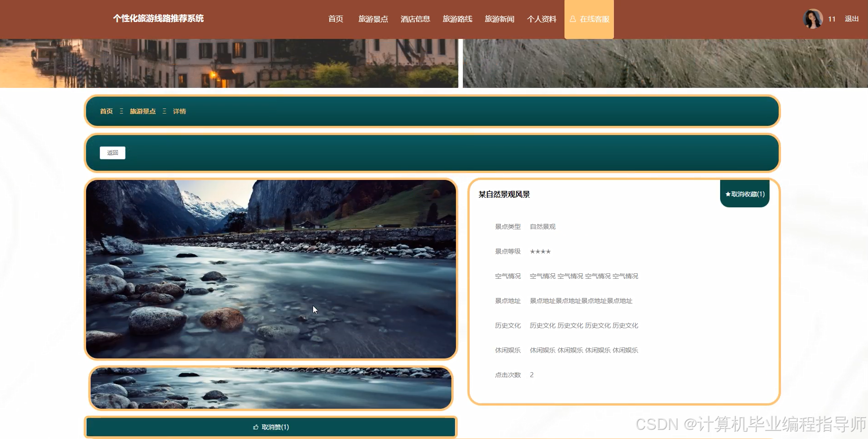Click the 历史文化 value text
Viewport: 868px width, 439px height.
tap(584, 325)
